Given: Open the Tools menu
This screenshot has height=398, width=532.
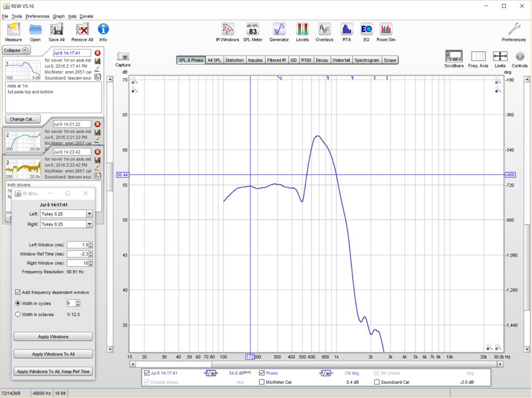Looking at the screenshot, I should click(x=17, y=16).
